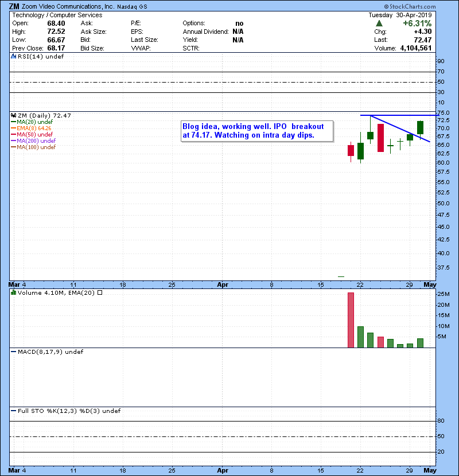Screen dimensions: 459x476
Task: Click the candlestick icon beside ZM (Daily)
Action: pyautogui.click(x=13, y=116)
